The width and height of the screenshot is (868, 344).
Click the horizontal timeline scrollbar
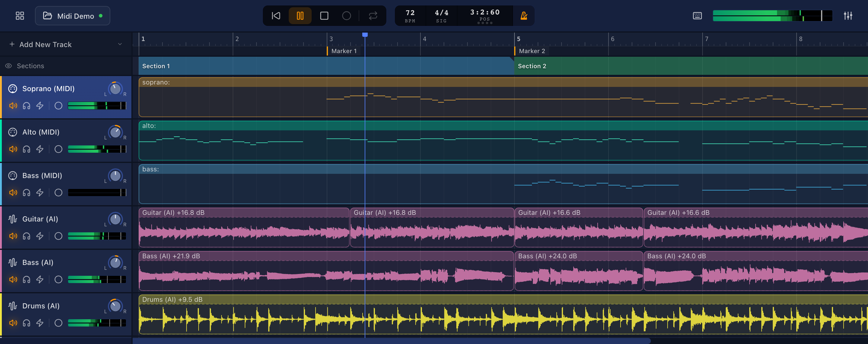(x=392, y=341)
